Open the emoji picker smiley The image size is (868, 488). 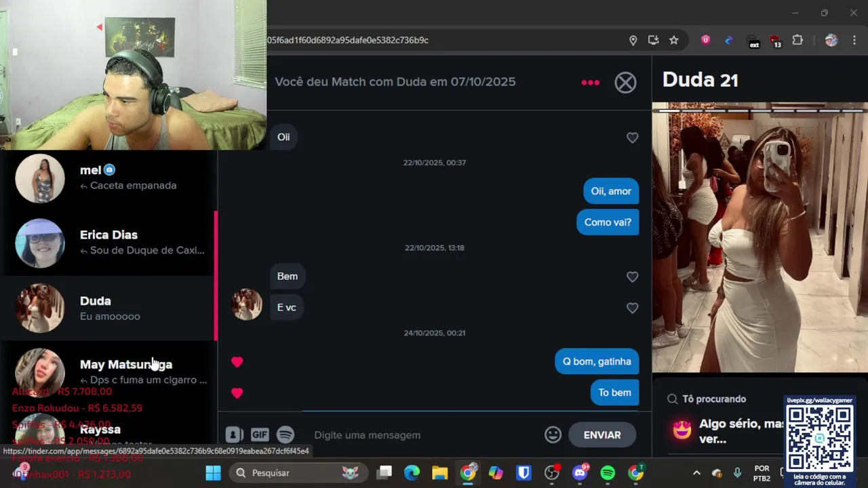(553, 435)
